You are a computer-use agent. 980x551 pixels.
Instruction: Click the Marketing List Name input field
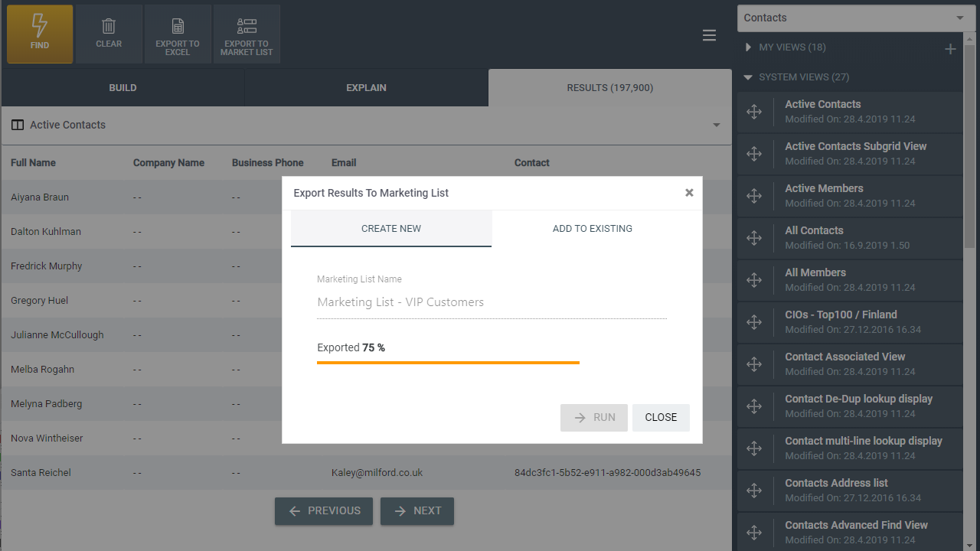point(492,302)
